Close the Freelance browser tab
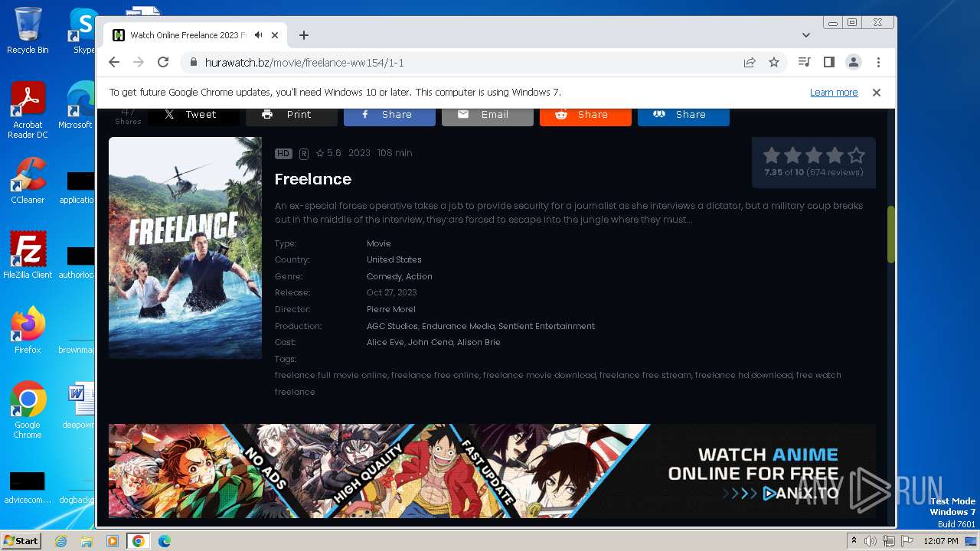This screenshot has width=980, height=551. click(275, 35)
